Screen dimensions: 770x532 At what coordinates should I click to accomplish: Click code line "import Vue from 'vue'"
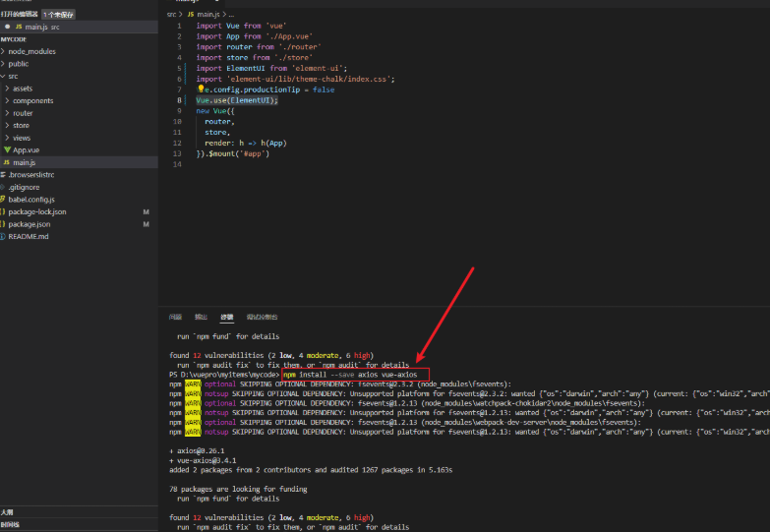(x=241, y=26)
